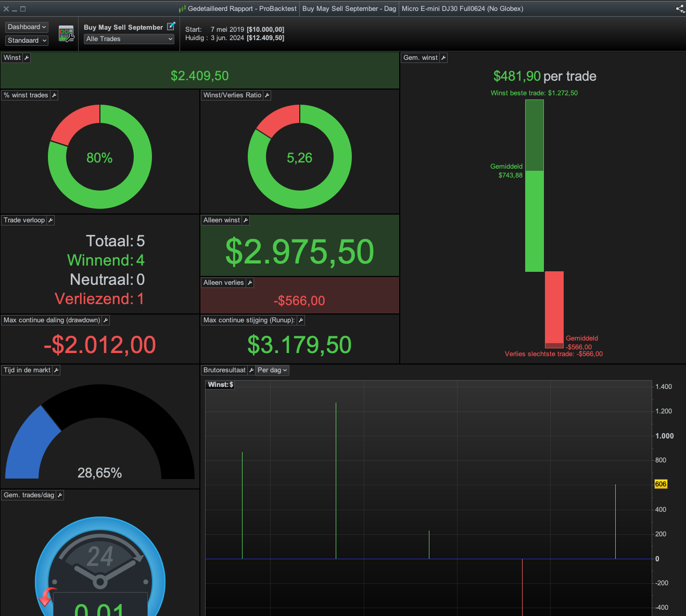Click the Totaal: 5 line
Image resolution: width=686 pixels, height=616 pixels.
[x=116, y=241]
